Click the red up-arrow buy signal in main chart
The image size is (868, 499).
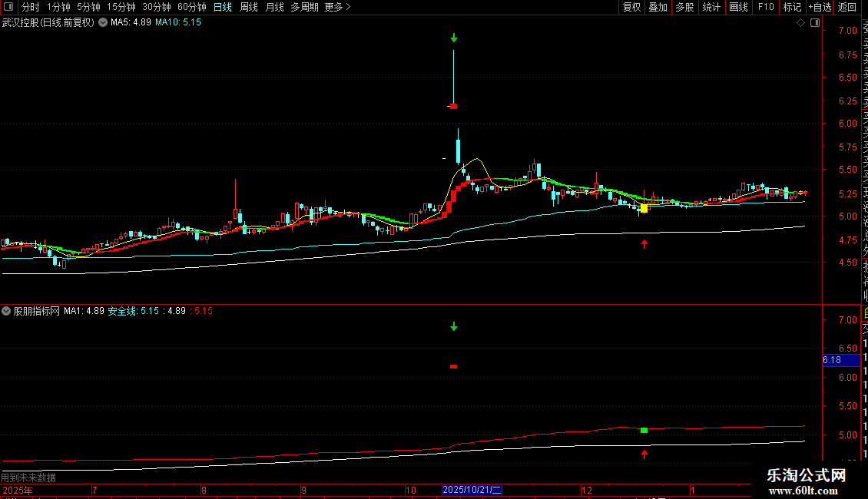644,243
